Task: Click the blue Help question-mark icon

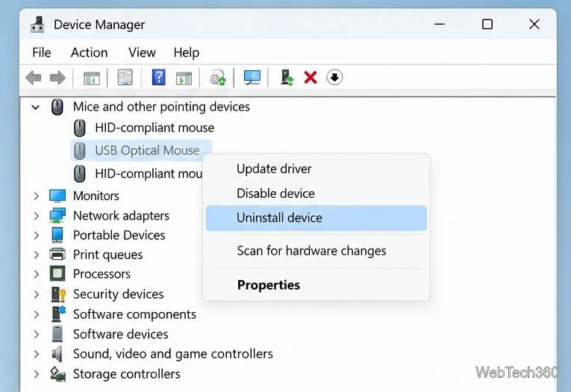Action: click(159, 77)
